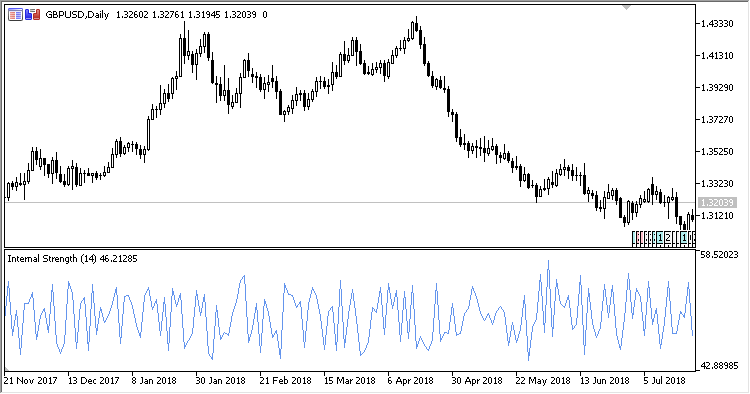Click the GBPUSD,Daily chart title
Screen dimensions: 750x394
(x=77, y=15)
